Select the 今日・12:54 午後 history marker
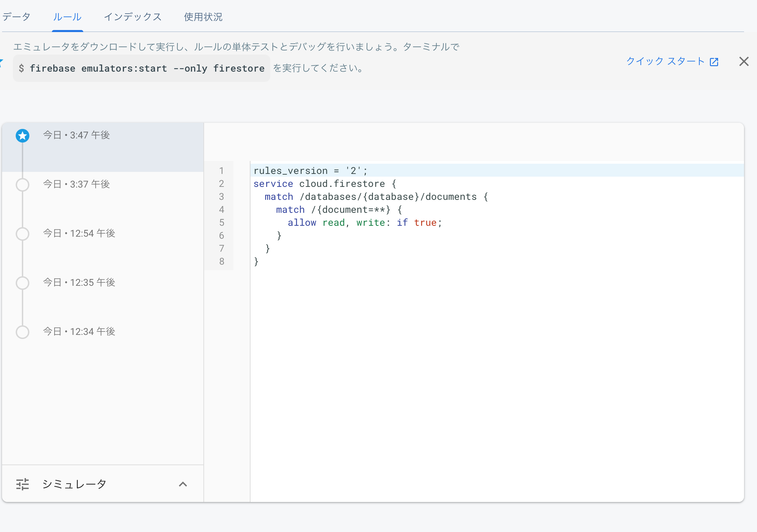 point(23,234)
